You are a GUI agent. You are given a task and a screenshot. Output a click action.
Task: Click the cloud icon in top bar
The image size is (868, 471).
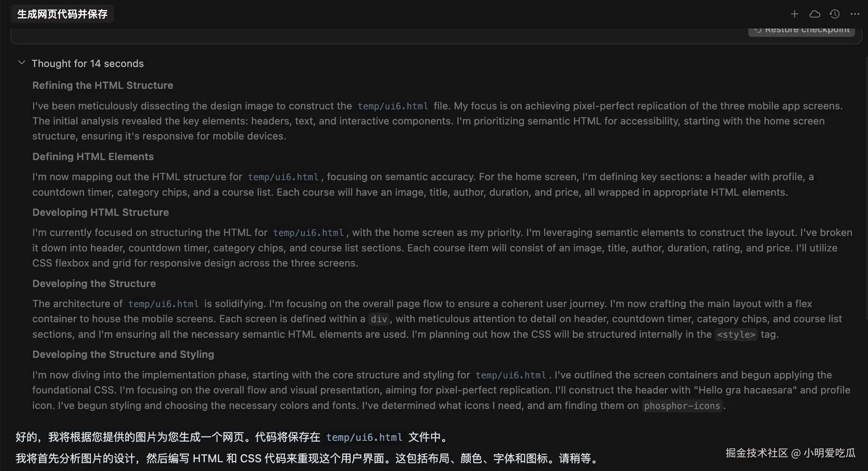814,14
